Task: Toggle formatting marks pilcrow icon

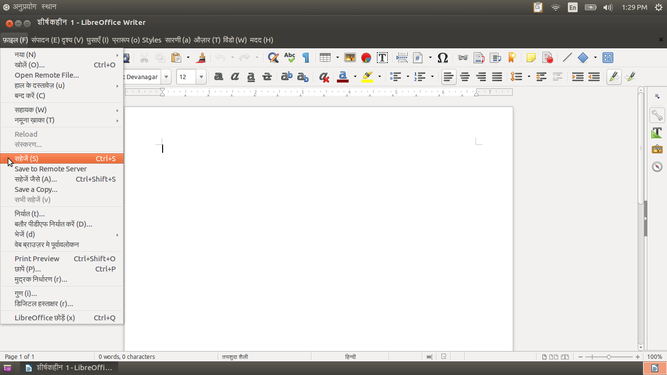Action: coord(306,57)
